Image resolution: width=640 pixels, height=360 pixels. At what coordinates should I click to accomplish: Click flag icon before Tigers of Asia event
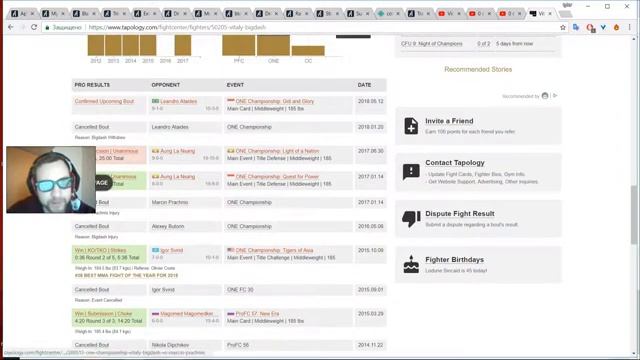231,250
